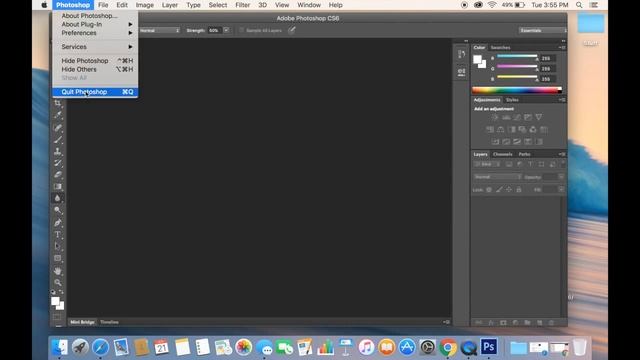The width and height of the screenshot is (640, 360).
Task: Switch to the Channels tab
Action: (x=502, y=154)
